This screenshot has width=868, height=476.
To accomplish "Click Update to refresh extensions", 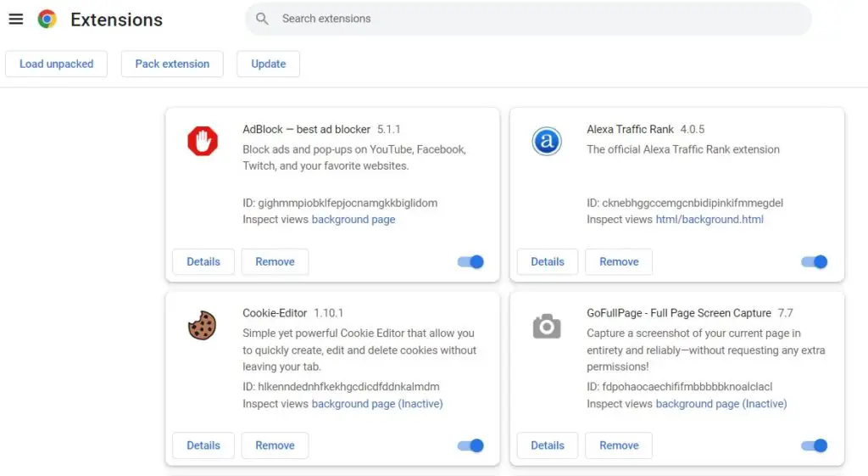I will pyautogui.click(x=269, y=64).
